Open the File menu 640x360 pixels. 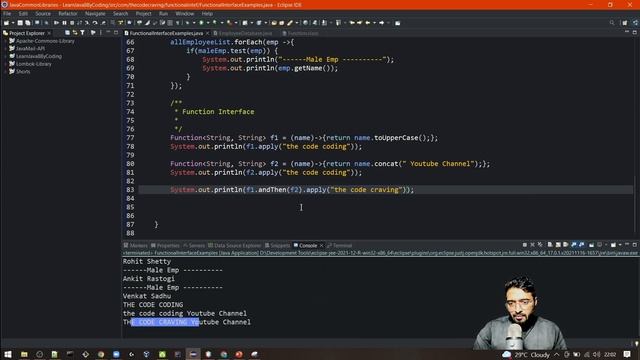(x=7, y=13)
